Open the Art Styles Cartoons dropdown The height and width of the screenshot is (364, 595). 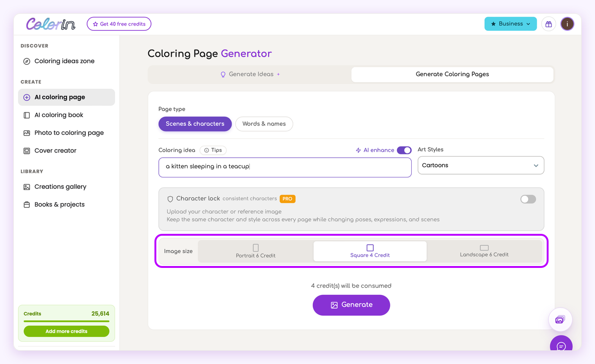481,165
